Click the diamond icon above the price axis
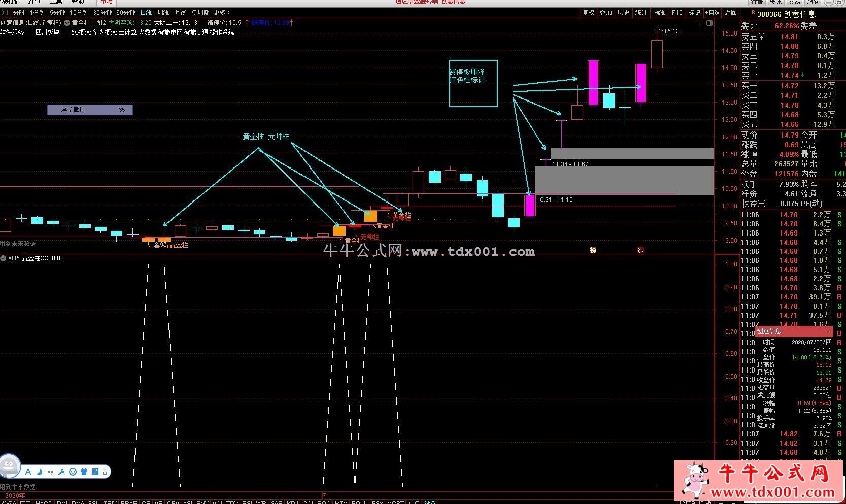This screenshot has width=846, height=504. click(700, 23)
